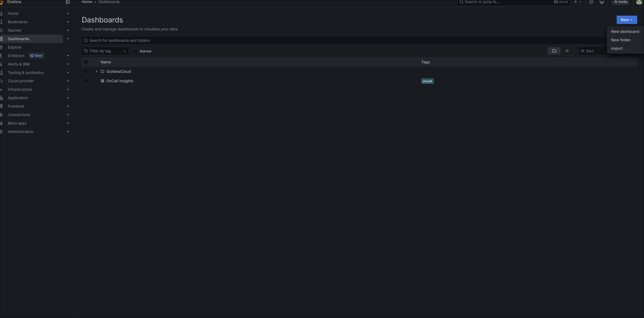Viewport: 644px width, 318px height.
Task: Select the folder view icon above the dashboard list
Action: (x=554, y=51)
